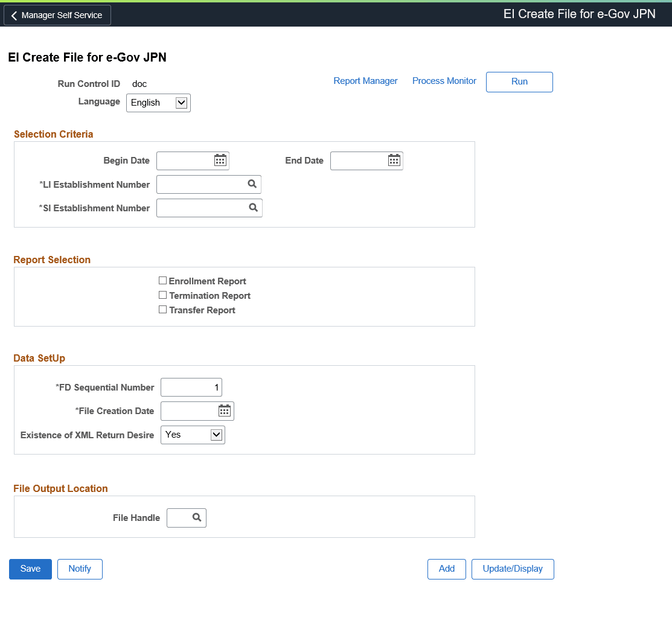This screenshot has height=629, width=672.
Task: Save the run control settings
Action: click(x=30, y=569)
